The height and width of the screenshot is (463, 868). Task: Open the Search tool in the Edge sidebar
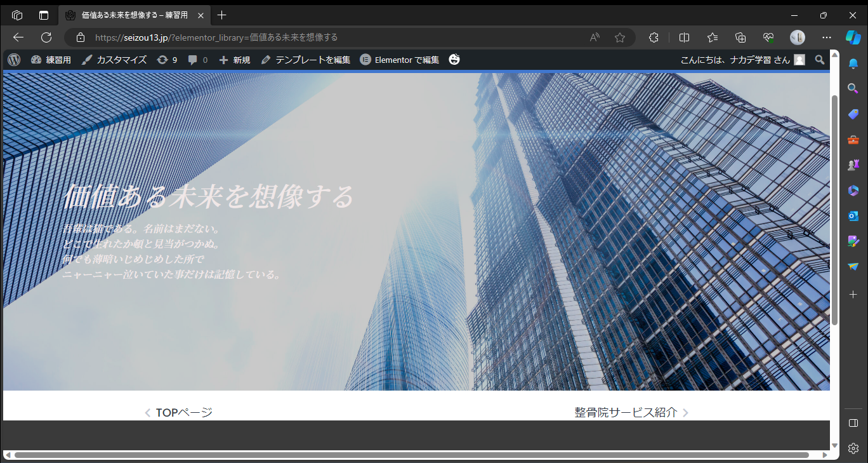pyautogui.click(x=853, y=88)
